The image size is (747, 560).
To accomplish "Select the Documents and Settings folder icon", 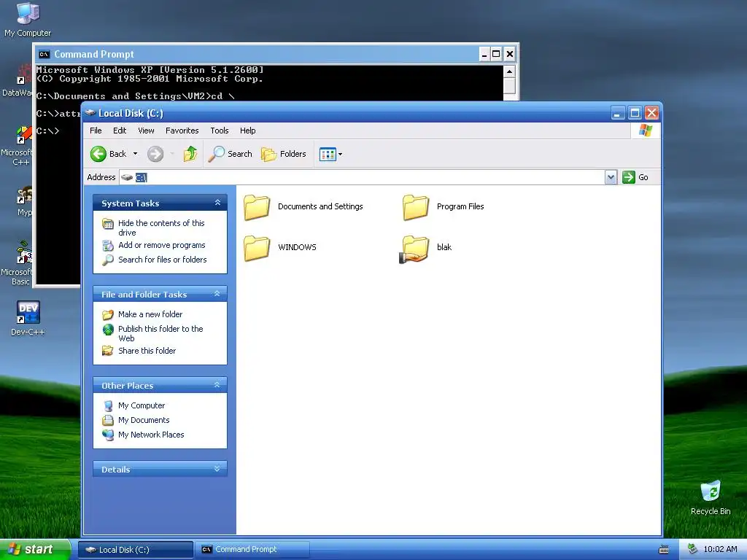I will coord(257,206).
